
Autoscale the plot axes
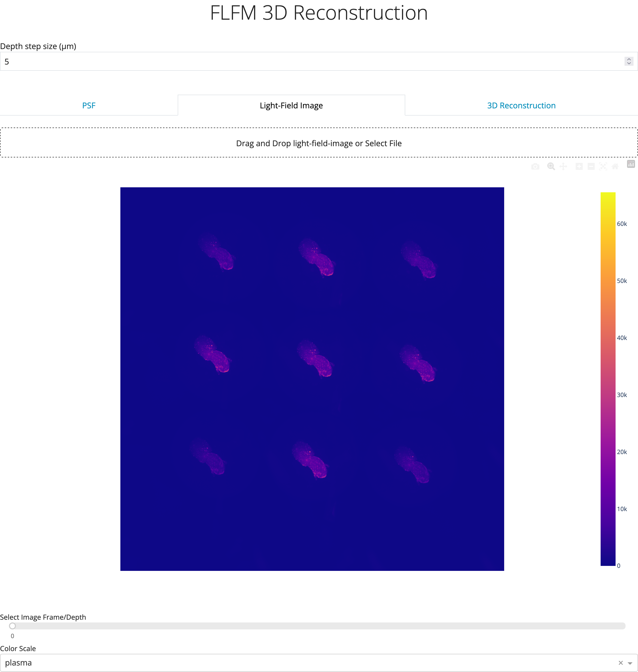[603, 166]
